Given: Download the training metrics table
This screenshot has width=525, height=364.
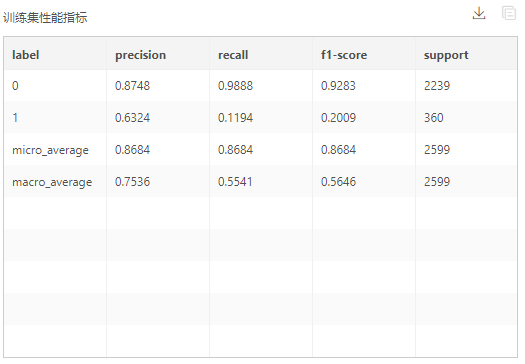Looking at the screenshot, I should 479,13.
